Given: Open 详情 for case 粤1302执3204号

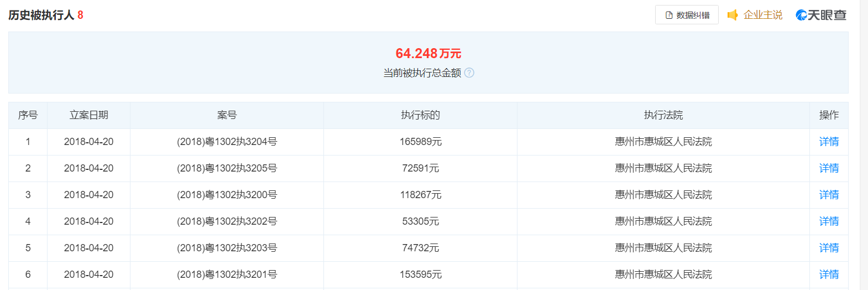Looking at the screenshot, I should coord(828,142).
